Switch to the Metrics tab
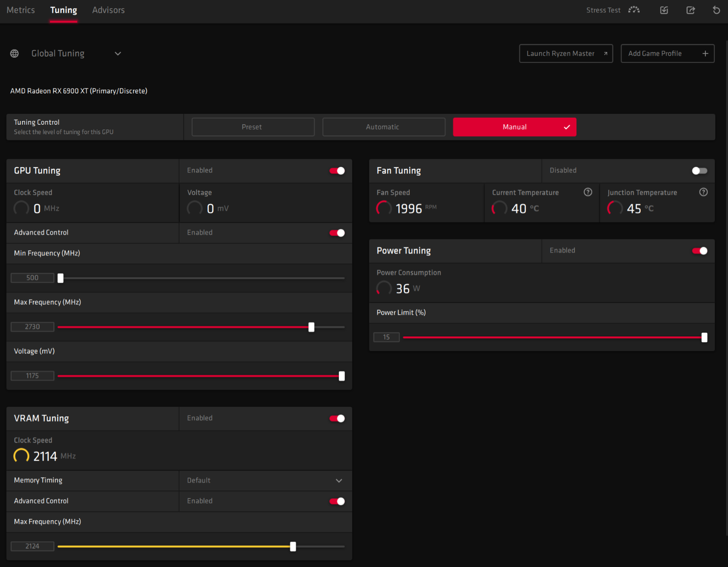The height and width of the screenshot is (567, 728). click(21, 10)
